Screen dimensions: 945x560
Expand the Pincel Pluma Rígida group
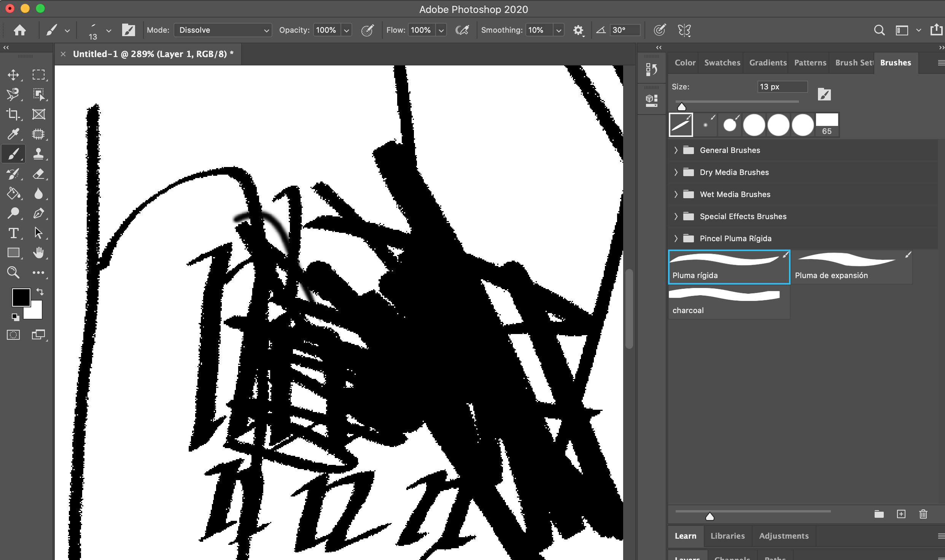point(676,238)
